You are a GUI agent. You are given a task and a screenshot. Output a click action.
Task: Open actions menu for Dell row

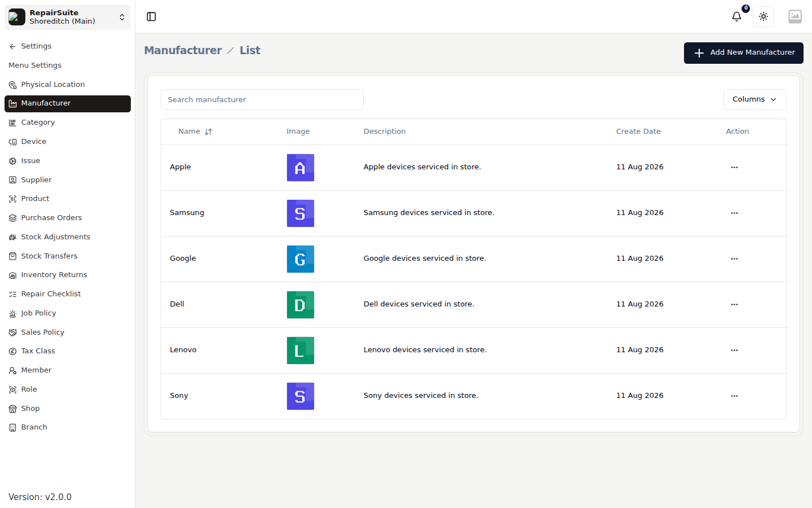(734, 305)
